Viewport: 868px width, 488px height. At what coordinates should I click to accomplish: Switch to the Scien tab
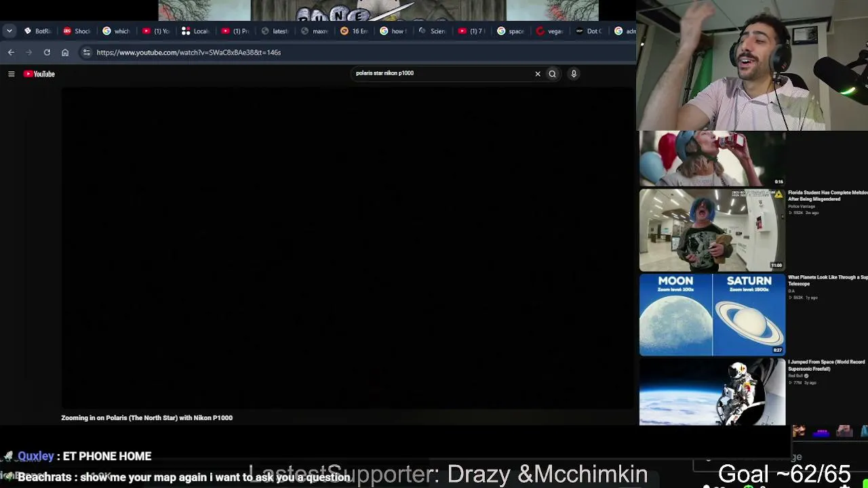click(x=433, y=31)
